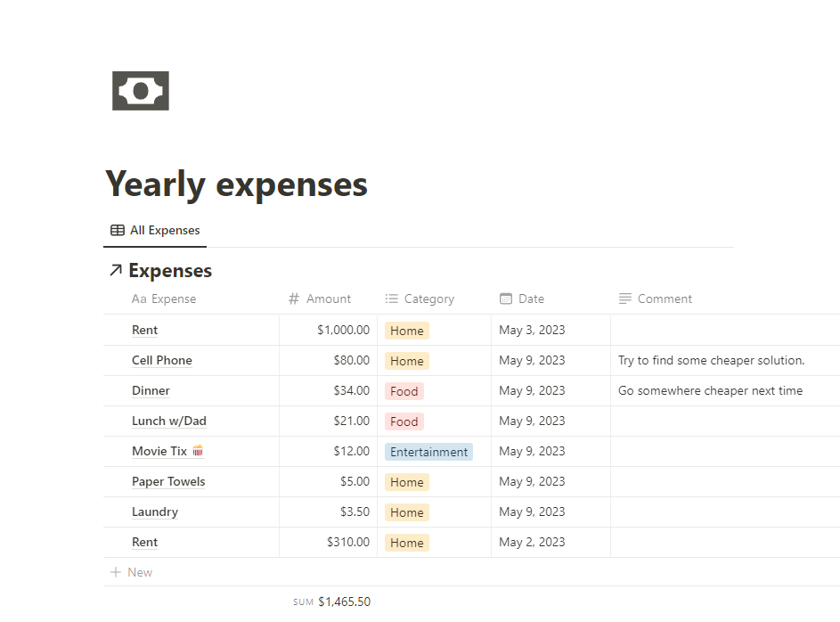
Task: Click the money banknote page icon
Action: tap(141, 91)
